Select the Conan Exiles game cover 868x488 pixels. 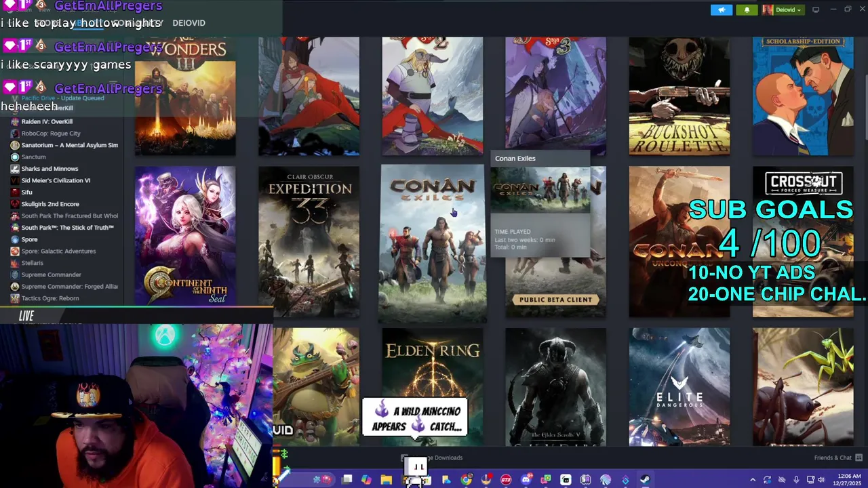(433, 243)
